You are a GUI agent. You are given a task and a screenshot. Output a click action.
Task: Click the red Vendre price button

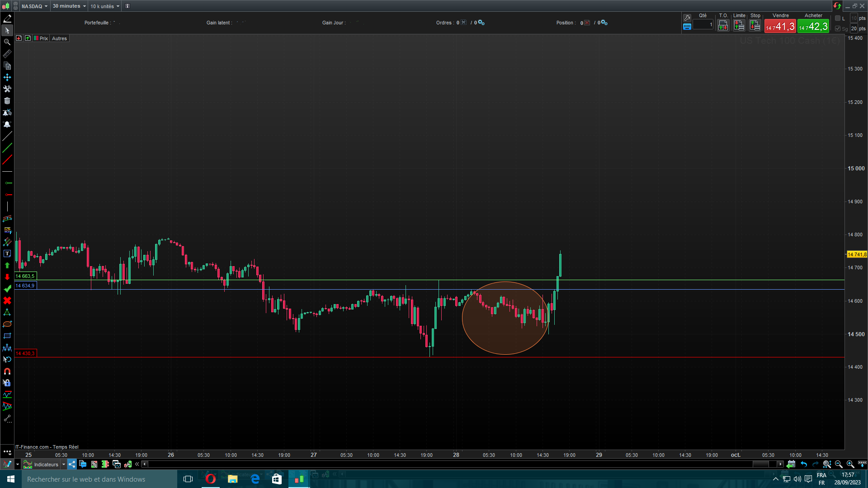coord(780,26)
